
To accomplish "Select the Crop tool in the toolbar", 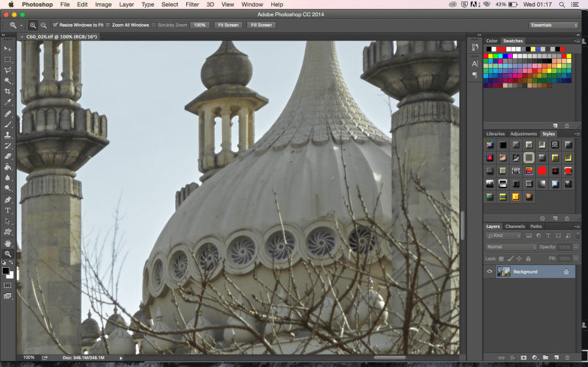I will coord(8,91).
